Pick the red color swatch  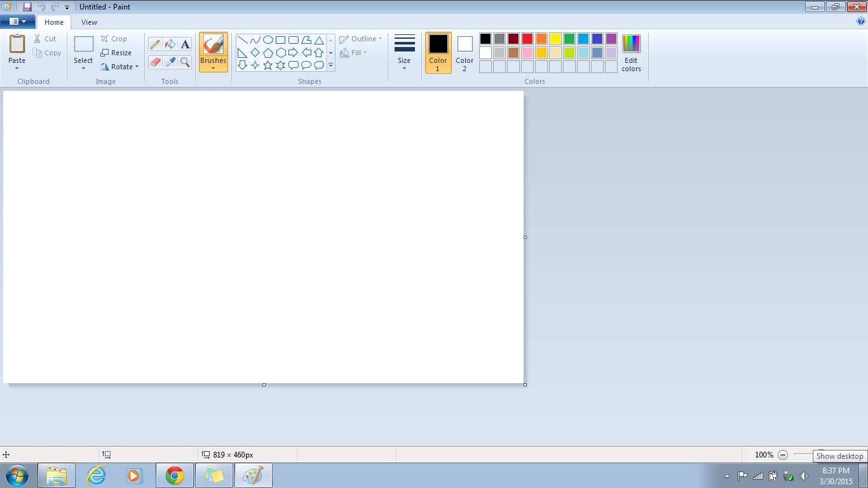coord(527,39)
